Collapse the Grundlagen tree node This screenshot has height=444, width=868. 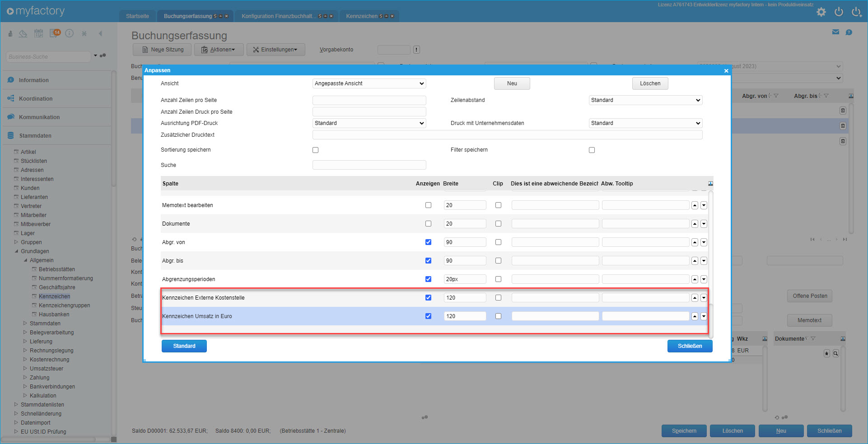tap(16, 251)
